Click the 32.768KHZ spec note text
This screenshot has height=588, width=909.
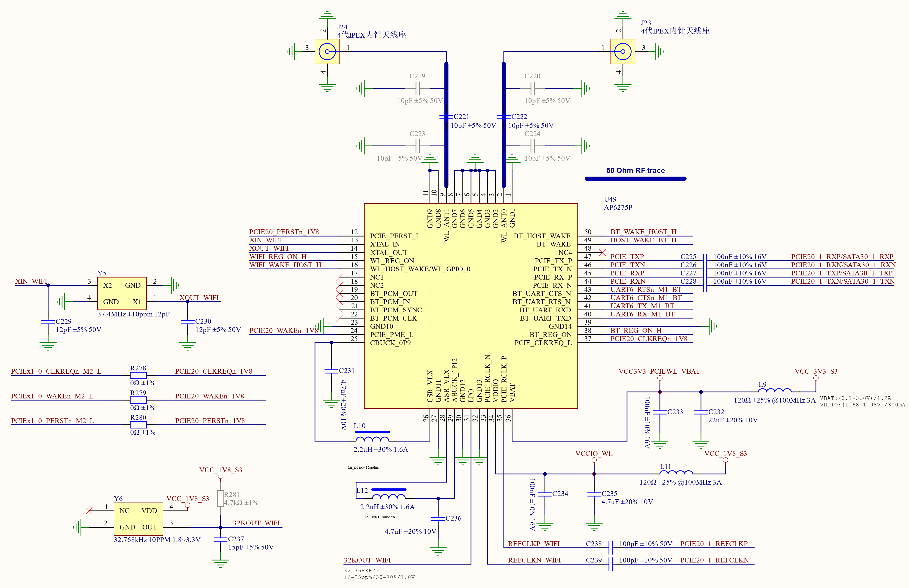(x=361, y=571)
